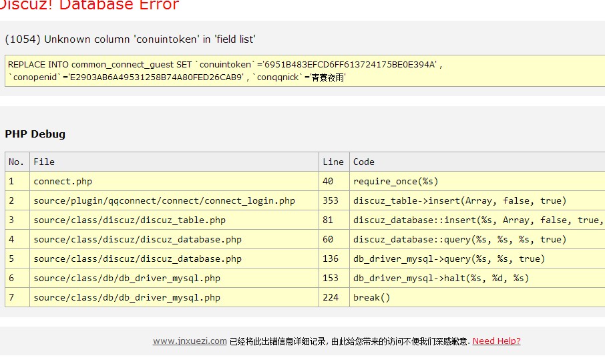This screenshot has height=364, width=605.
Task: Click the 'connect_login.php' file path cell
Action: tap(174, 200)
